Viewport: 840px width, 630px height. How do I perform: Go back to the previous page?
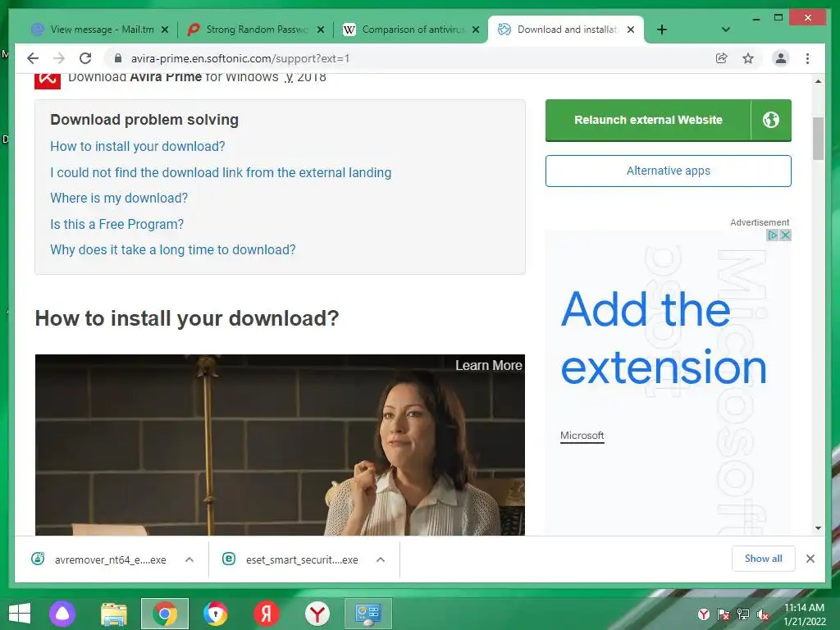[33, 58]
